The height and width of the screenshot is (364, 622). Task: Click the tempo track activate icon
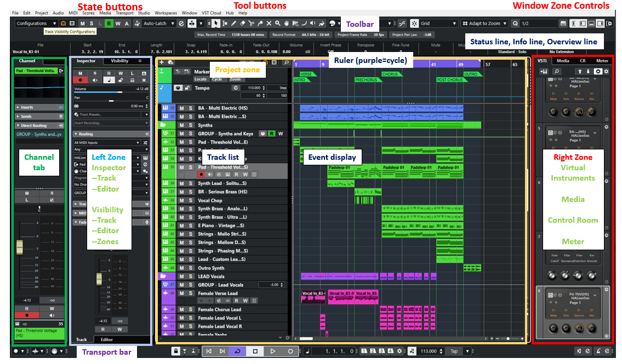click(179, 88)
